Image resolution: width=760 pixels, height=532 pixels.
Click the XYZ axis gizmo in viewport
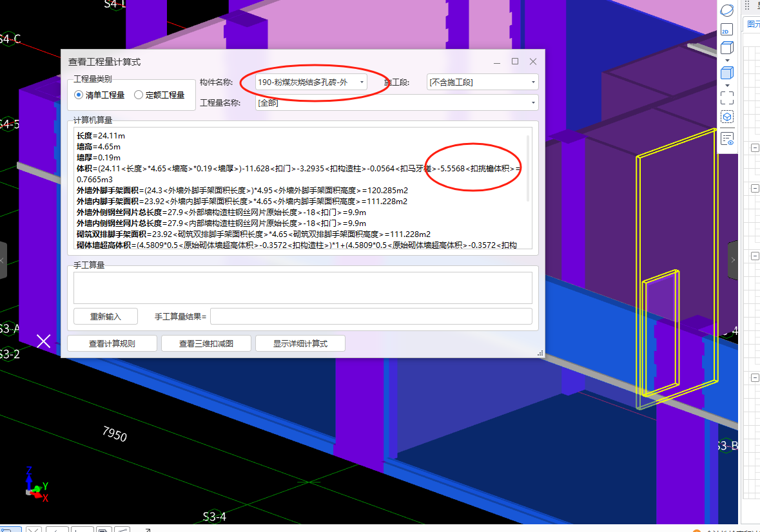coord(36,484)
